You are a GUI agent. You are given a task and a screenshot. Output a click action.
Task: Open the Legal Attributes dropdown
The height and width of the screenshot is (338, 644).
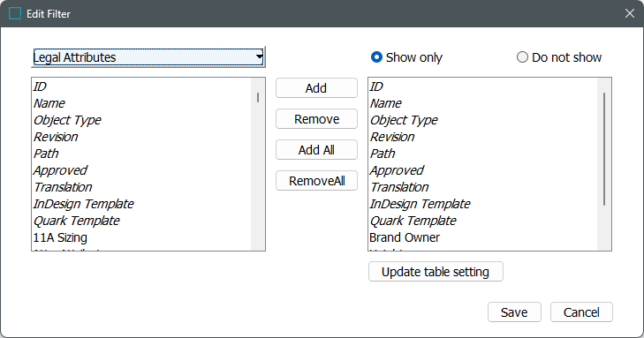point(148,57)
